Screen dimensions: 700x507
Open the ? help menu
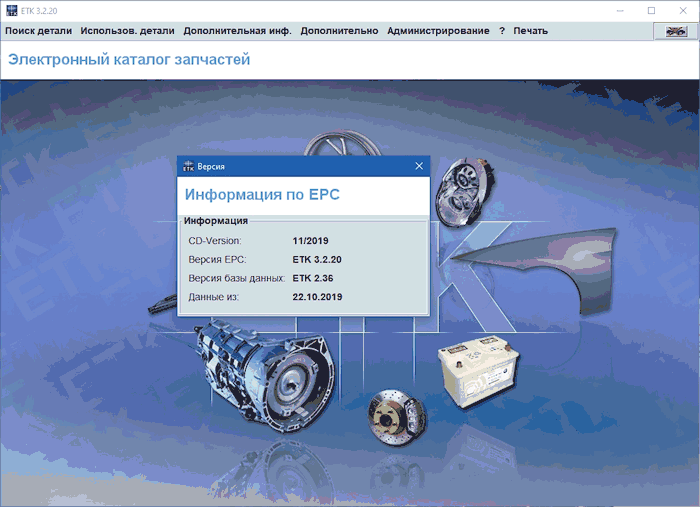[502, 31]
